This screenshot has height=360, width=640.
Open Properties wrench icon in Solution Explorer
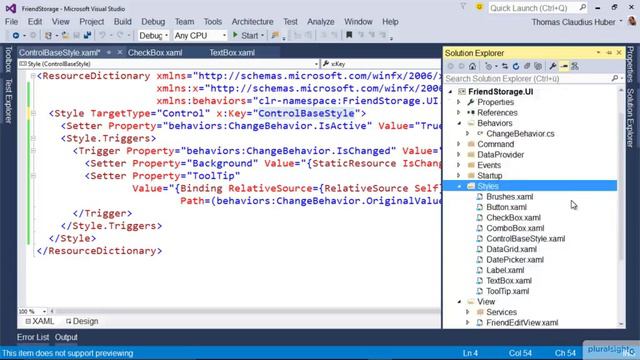pos(553,66)
